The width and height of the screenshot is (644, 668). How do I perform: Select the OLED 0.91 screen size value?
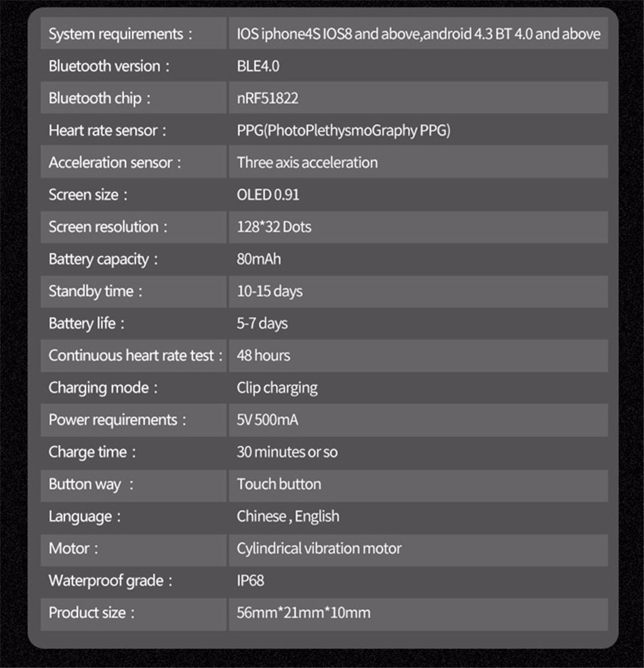pos(268,194)
